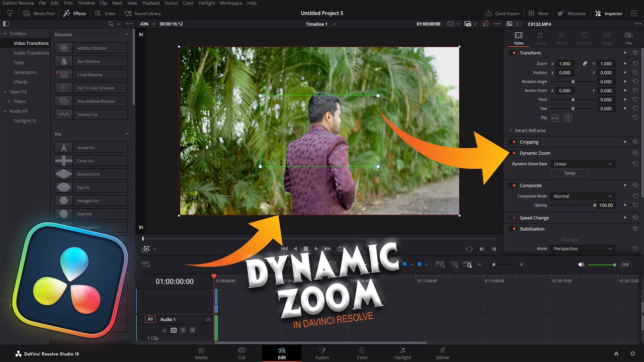Toggle the Composite section switch
The image size is (644, 362).
point(514,186)
